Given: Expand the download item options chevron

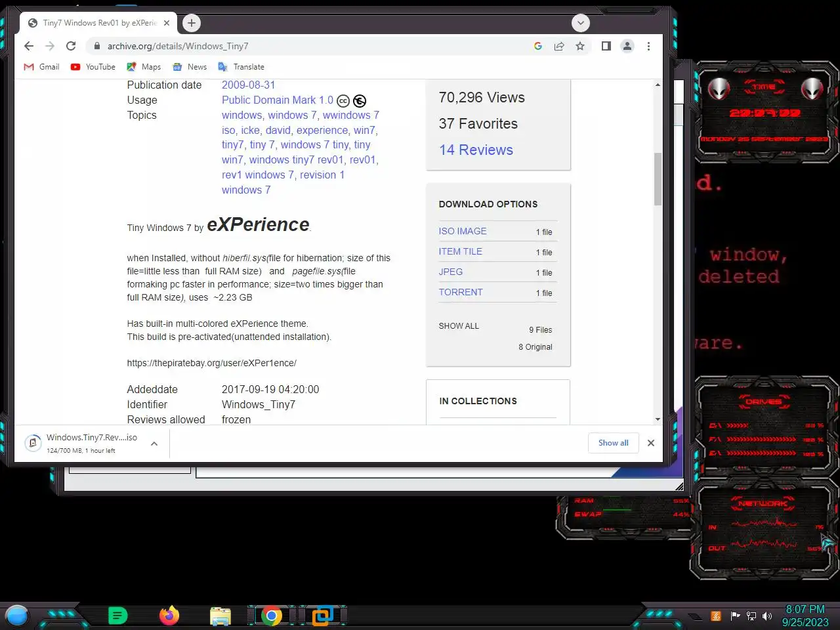Looking at the screenshot, I should (x=154, y=444).
